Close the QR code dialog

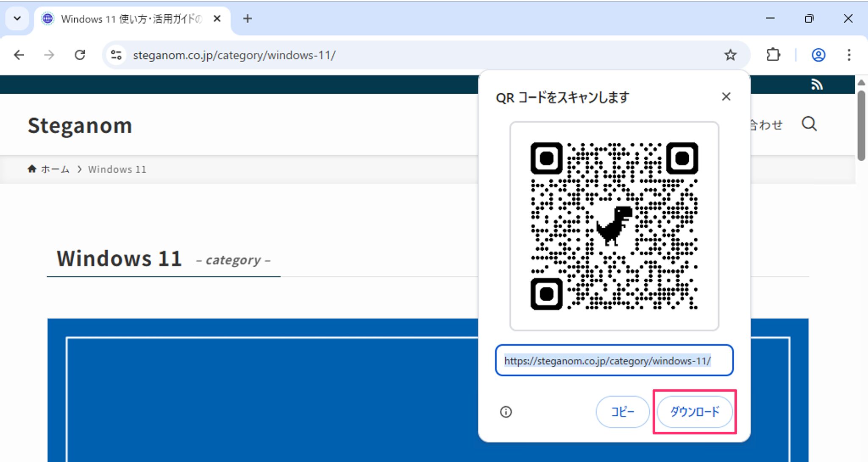(x=726, y=97)
